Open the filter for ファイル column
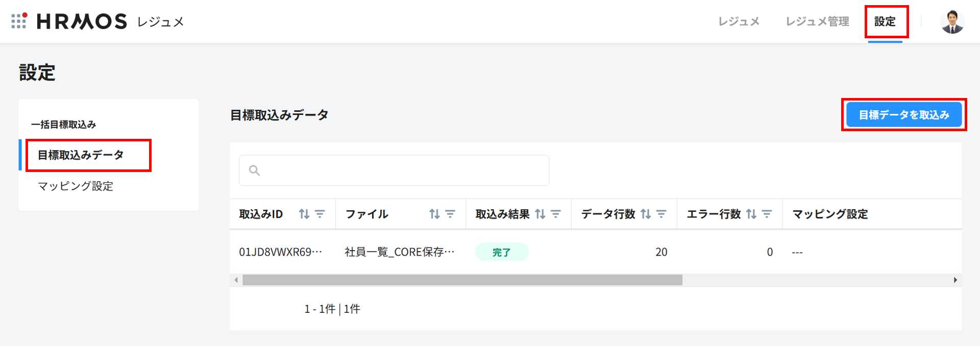This screenshot has height=346, width=980. (x=450, y=214)
